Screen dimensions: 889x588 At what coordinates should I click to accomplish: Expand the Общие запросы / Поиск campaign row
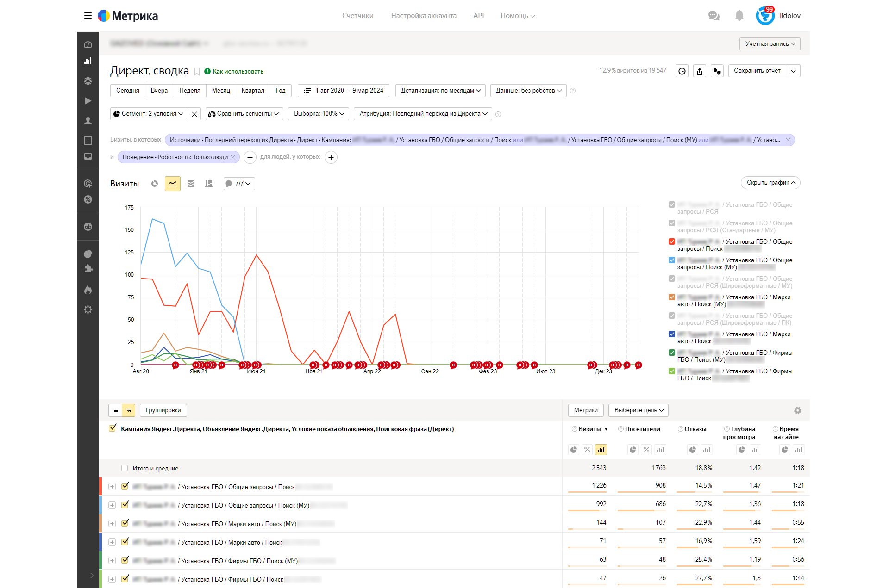[112, 487]
